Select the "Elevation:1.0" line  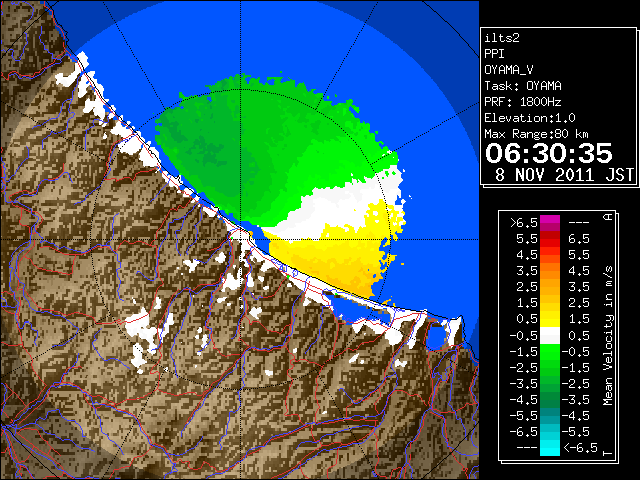coord(530,118)
